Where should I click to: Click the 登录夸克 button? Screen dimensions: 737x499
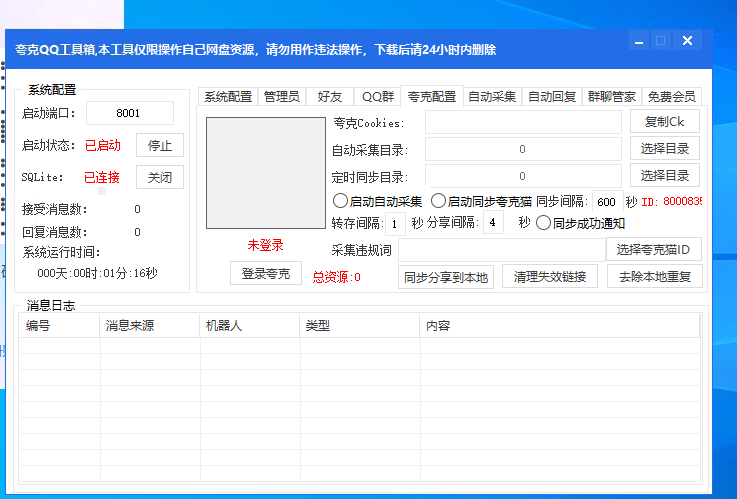click(x=266, y=274)
